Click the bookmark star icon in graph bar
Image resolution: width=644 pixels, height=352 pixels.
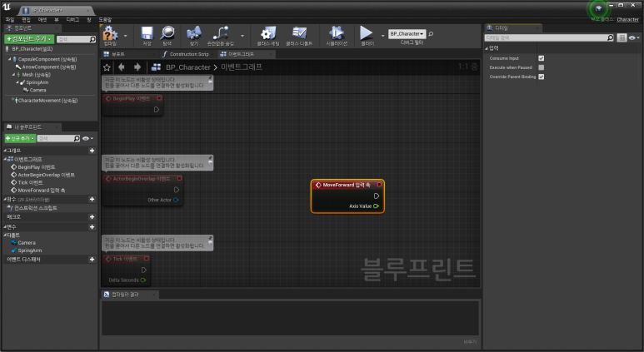(x=107, y=67)
